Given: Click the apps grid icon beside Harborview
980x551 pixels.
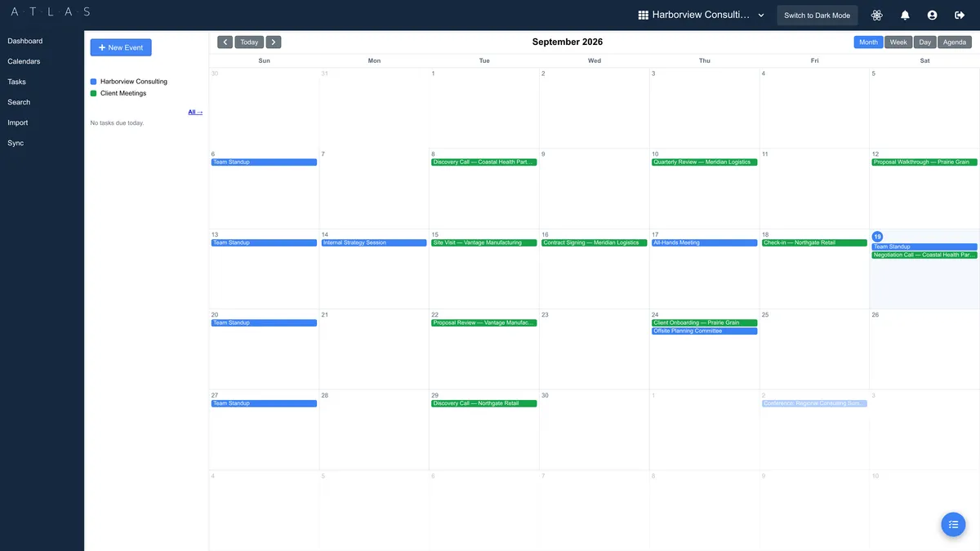Looking at the screenshot, I should point(643,16).
